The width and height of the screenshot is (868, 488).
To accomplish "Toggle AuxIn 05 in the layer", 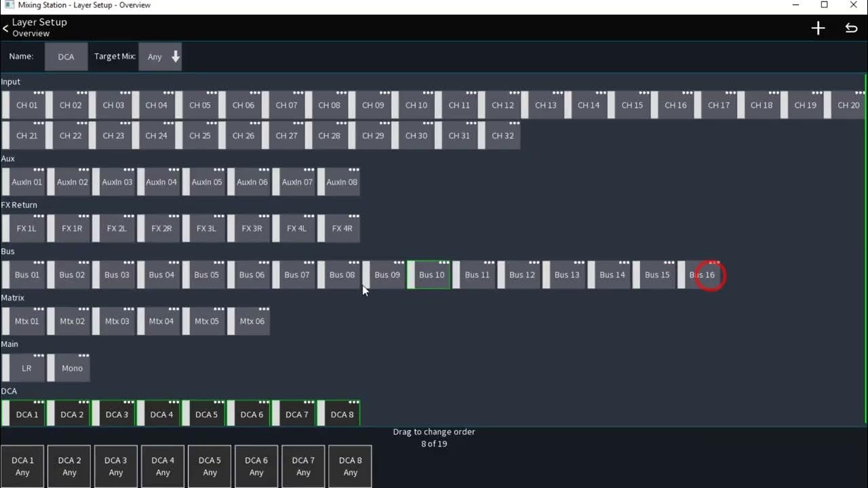I will tap(204, 182).
